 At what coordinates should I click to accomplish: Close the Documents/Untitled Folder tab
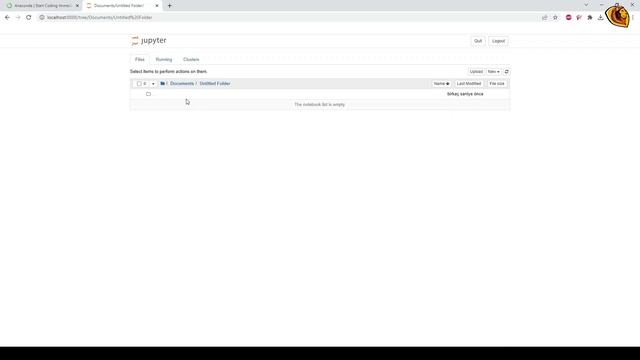tap(157, 6)
